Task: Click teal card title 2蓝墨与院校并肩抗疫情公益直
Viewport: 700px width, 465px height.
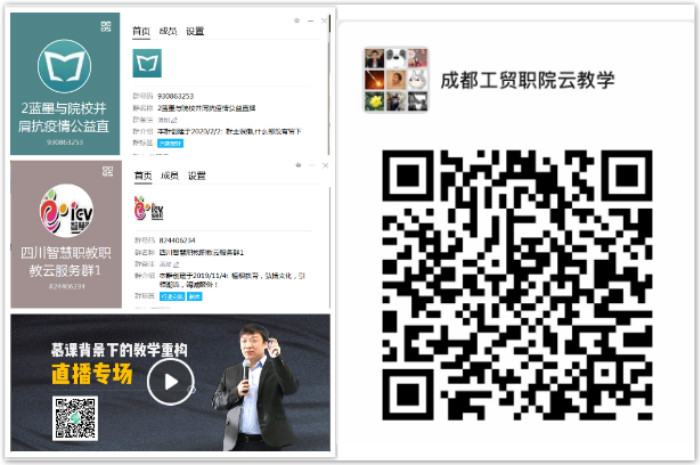Action: tap(64, 117)
